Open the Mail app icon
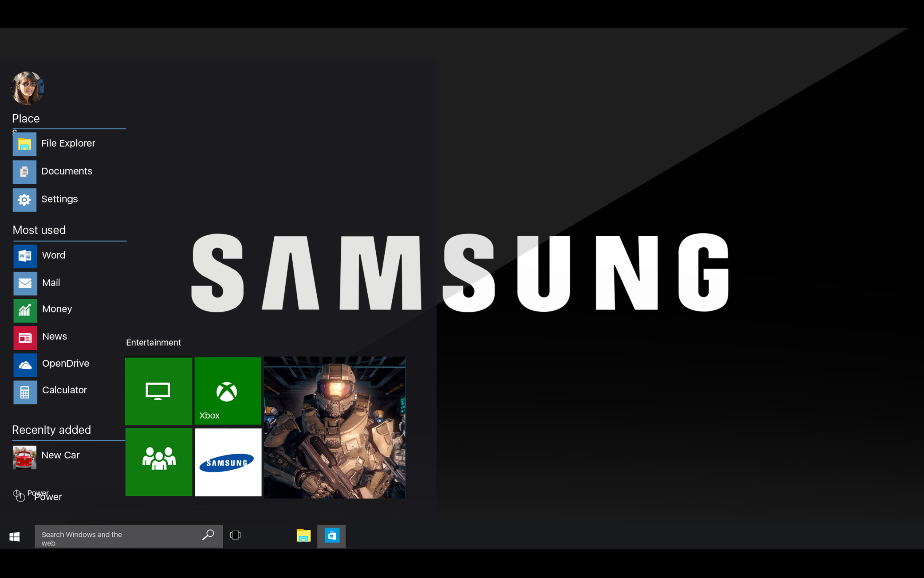 coord(25,284)
